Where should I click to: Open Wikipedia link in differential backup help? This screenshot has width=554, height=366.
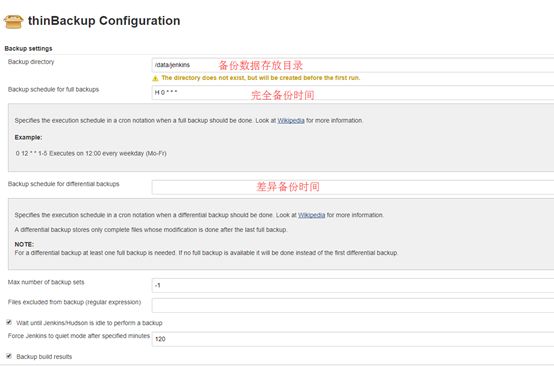point(311,215)
